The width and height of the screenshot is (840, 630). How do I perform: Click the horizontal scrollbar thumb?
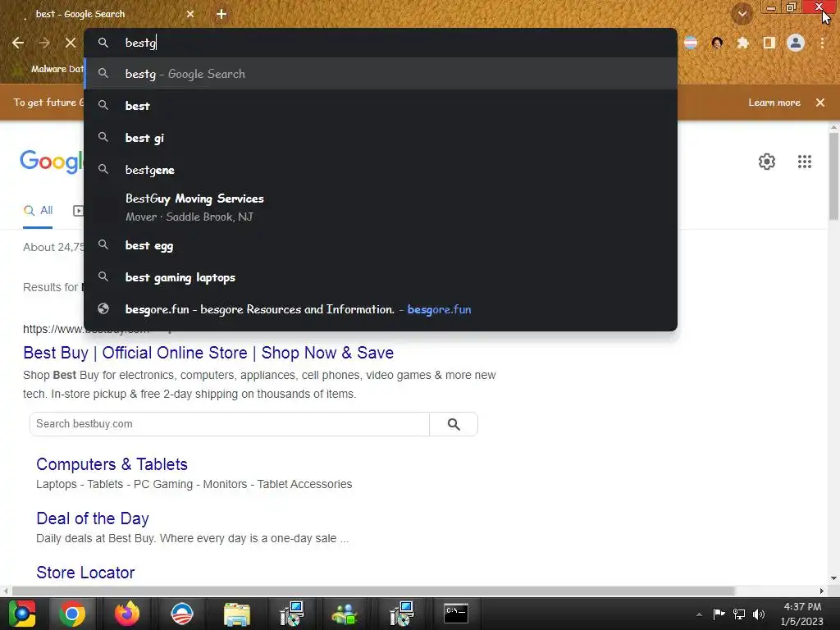[373, 591]
